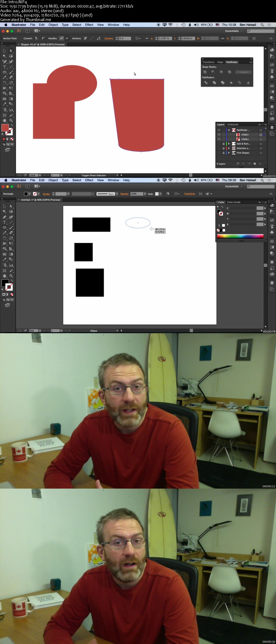Open Spotlight search in top menu bar

pyautogui.click(x=262, y=25)
